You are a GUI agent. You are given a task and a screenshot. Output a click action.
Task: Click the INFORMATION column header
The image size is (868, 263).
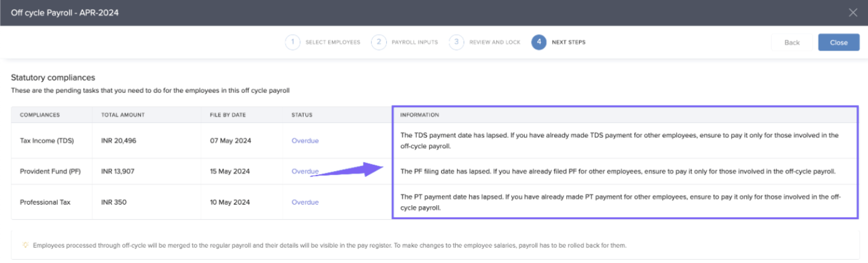pyautogui.click(x=419, y=115)
